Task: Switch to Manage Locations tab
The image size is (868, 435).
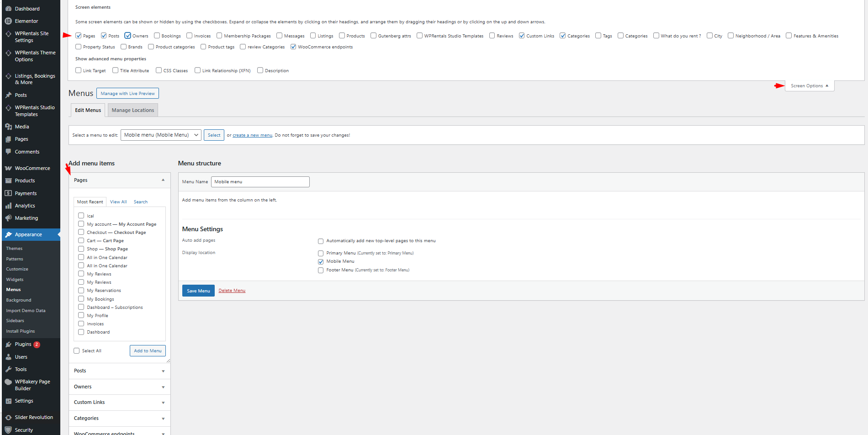Action: pos(133,110)
